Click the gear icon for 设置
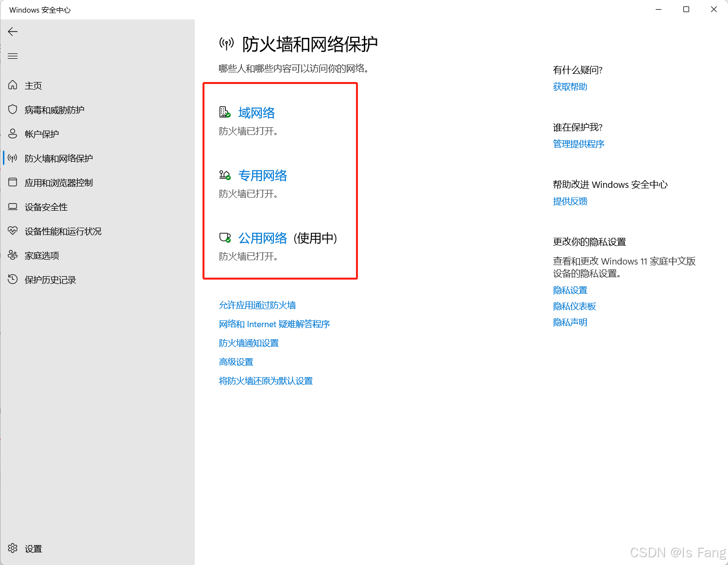The image size is (728, 565). (13, 548)
